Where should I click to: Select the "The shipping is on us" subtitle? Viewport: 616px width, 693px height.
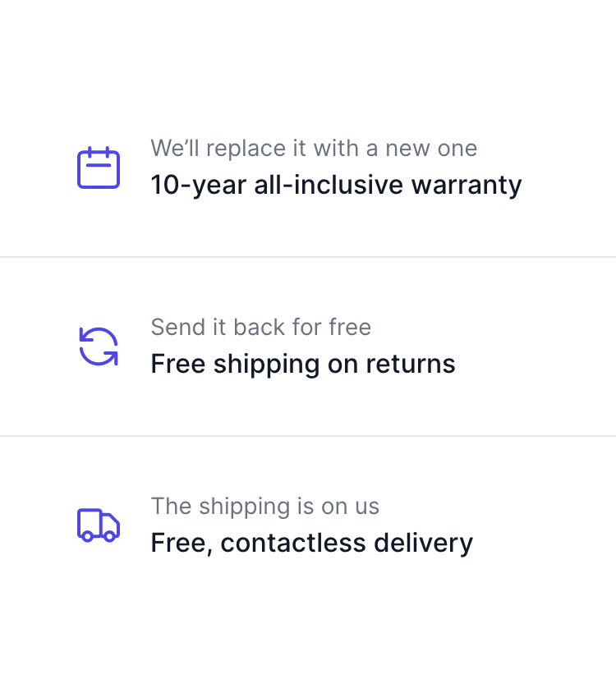265,507
